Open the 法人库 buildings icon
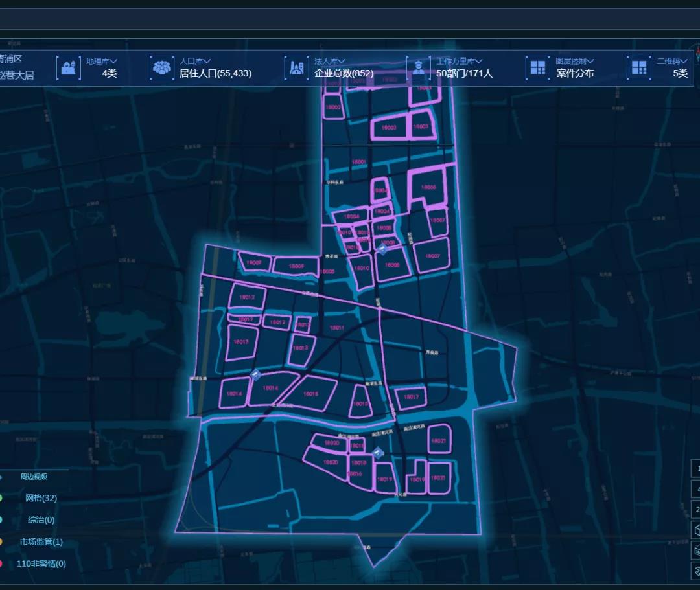 (296, 67)
